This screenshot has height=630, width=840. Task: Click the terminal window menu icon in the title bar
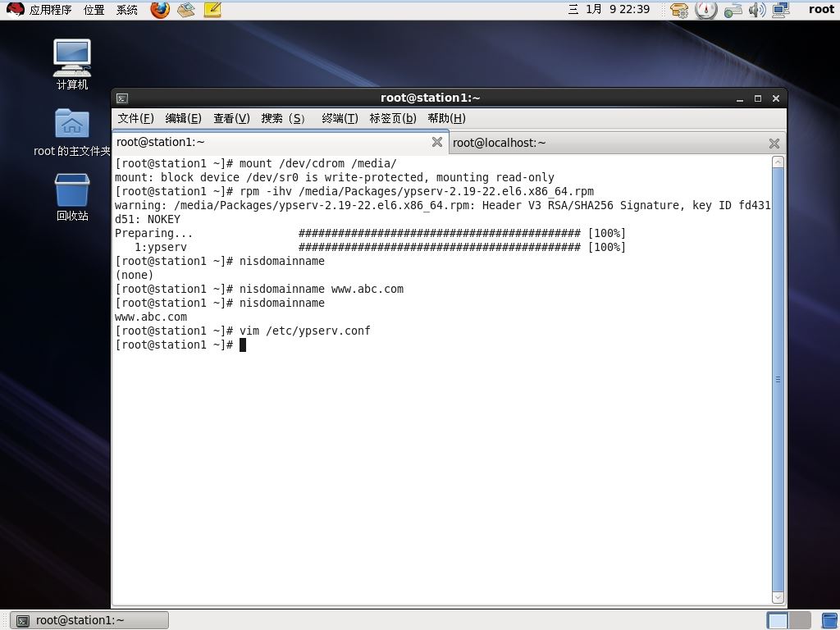[122, 98]
